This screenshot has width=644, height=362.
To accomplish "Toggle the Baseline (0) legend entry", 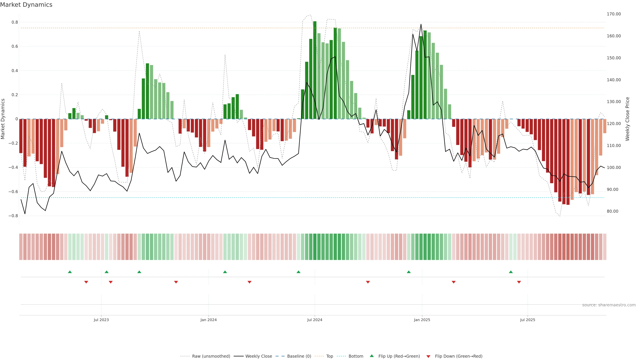I will point(299,356).
